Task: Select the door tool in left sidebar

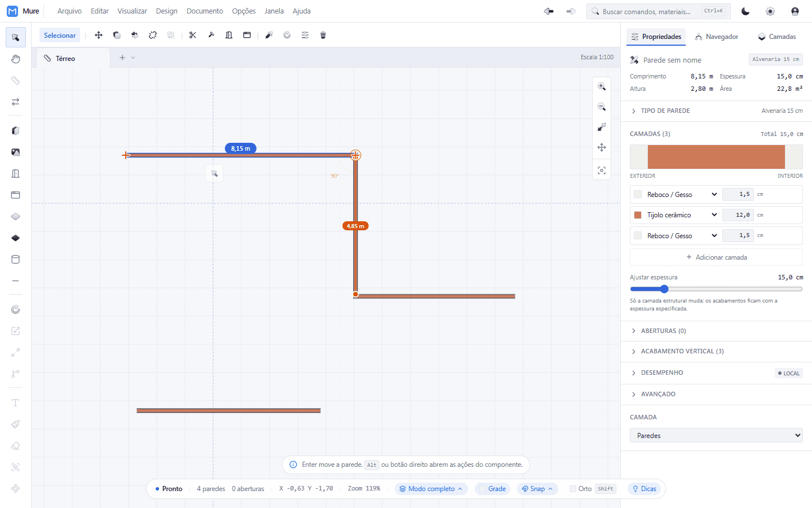Action: coord(16,174)
